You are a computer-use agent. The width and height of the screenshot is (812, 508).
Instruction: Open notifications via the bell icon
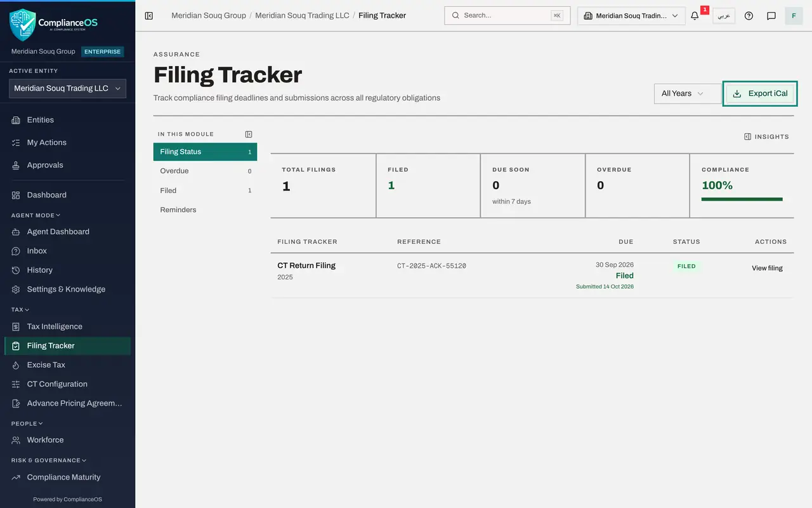[695, 15]
